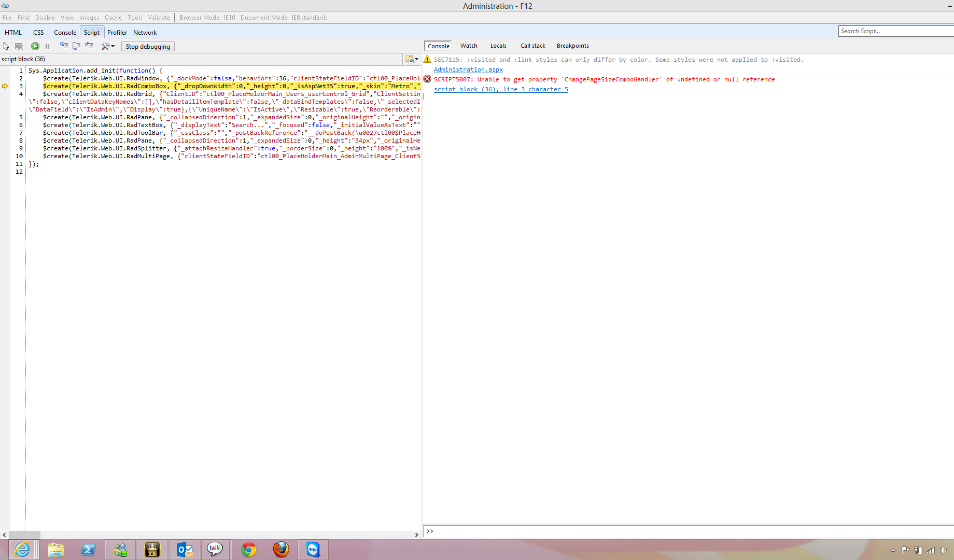954x560 pixels.
Task: Switch to the Locals pane
Action: click(x=498, y=46)
